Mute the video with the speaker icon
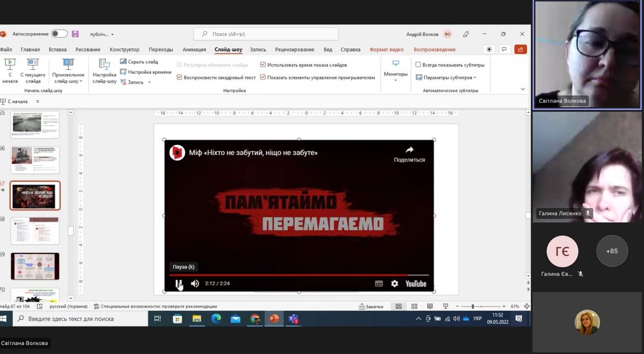Image resolution: width=644 pixels, height=354 pixels. pos(194,284)
